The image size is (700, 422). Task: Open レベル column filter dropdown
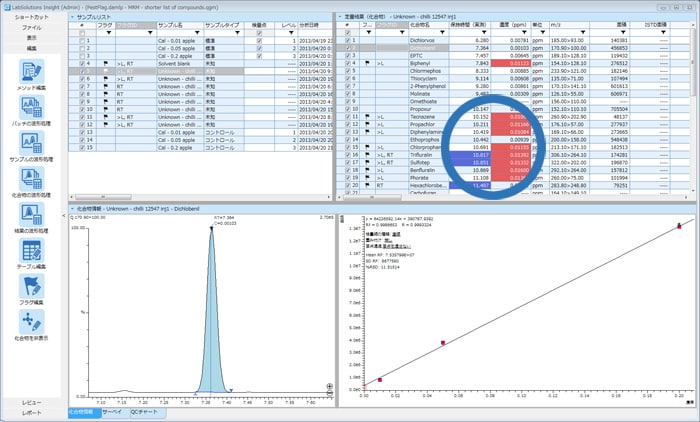click(291, 33)
